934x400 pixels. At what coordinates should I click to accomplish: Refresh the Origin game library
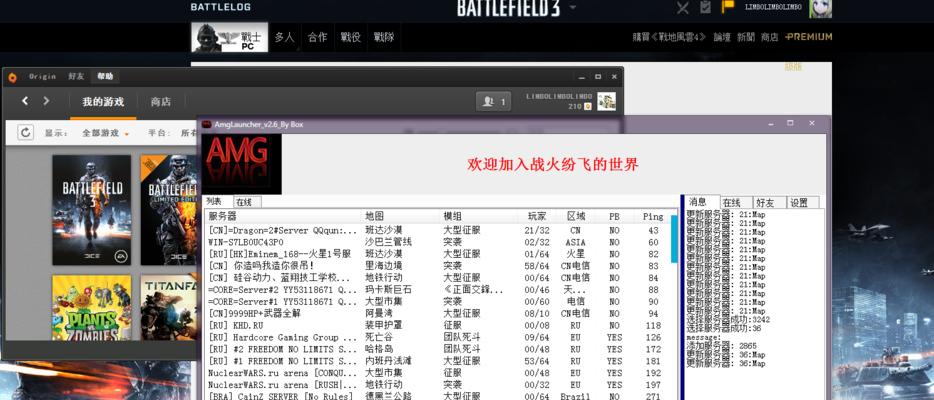[25, 133]
